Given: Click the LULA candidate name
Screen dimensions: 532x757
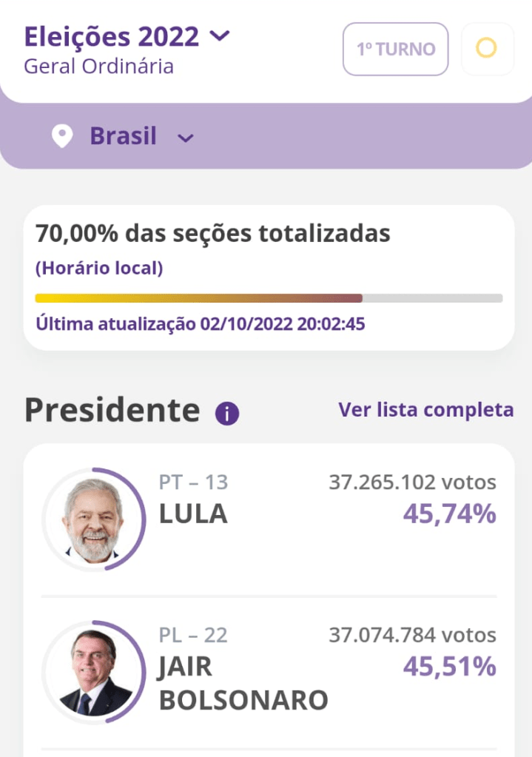Looking at the screenshot, I should pos(193,514).
